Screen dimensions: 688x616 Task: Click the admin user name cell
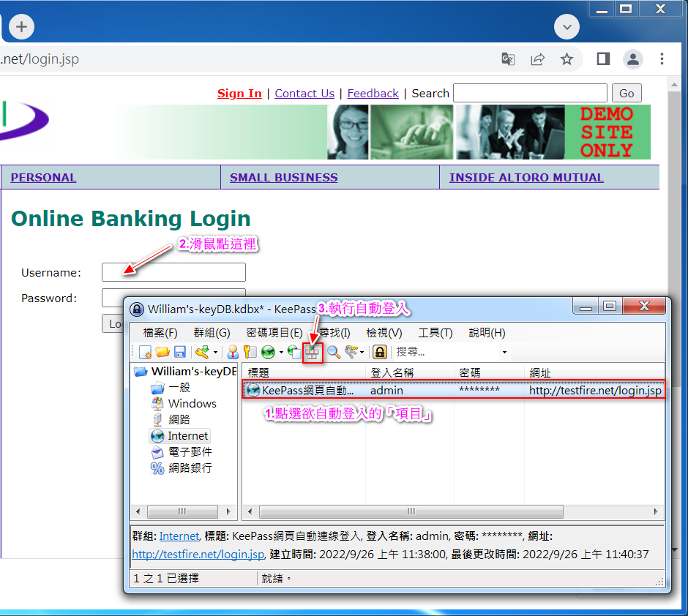pos(386,390)
